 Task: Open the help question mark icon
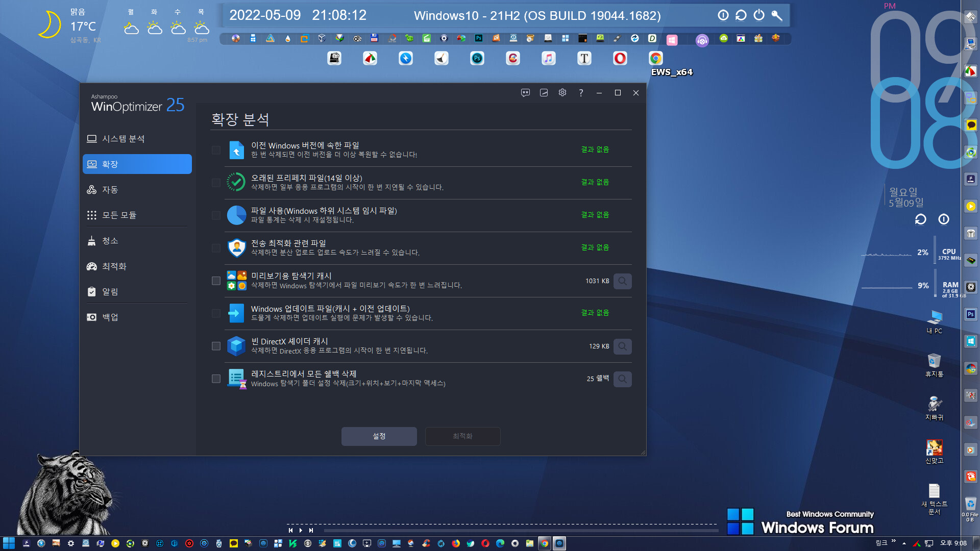(x=581, y=92)
